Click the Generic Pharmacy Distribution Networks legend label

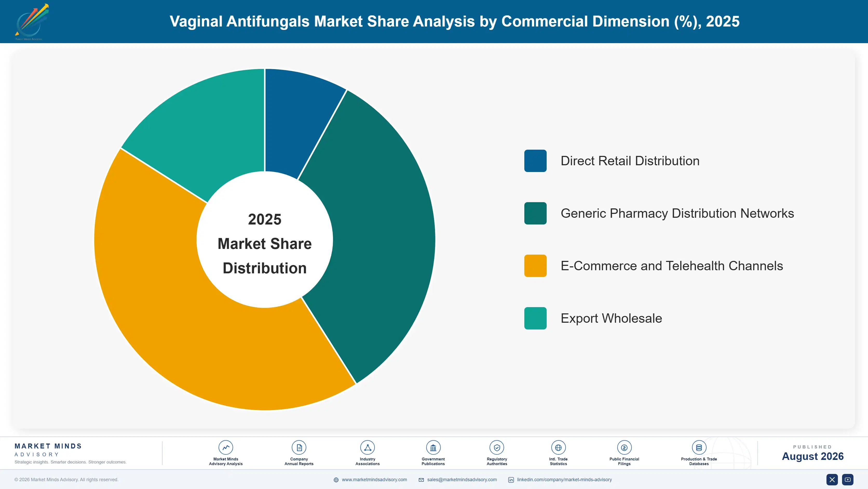[677, 214]
